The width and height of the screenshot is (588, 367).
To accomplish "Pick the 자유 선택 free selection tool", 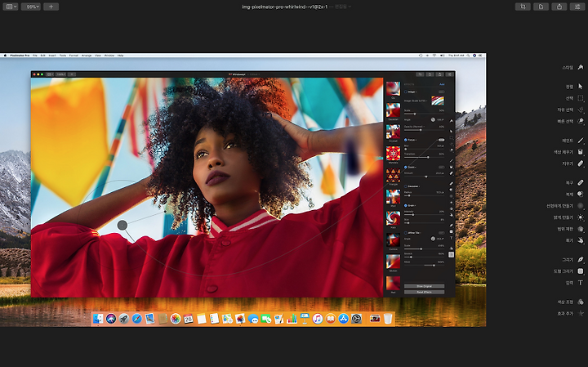I will (x=581, y=110).
